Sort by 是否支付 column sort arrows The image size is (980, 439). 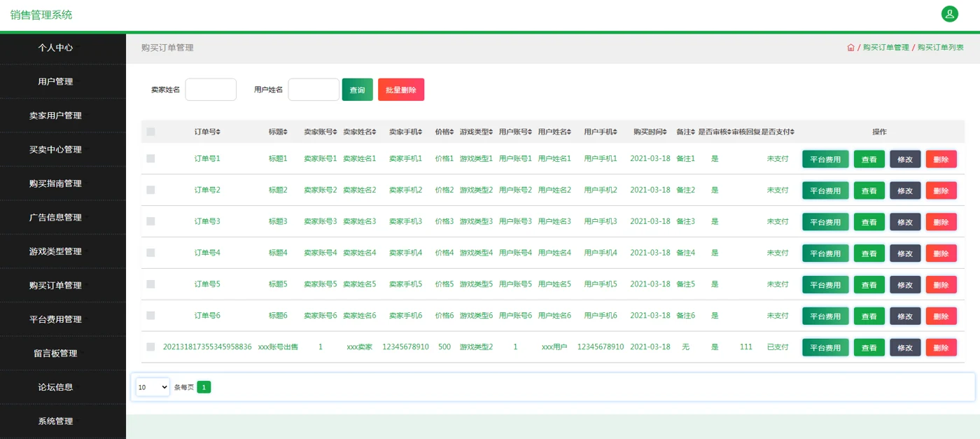[792, 132]
